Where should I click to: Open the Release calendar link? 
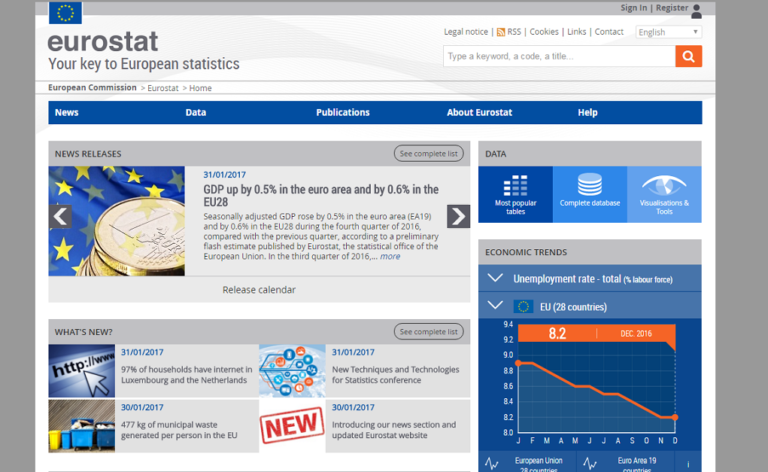[x=259, y=290]
